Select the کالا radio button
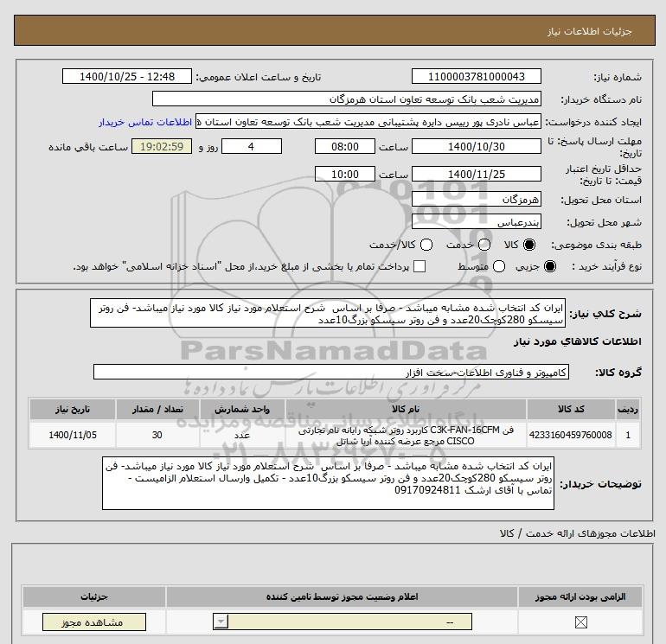The image size is (666, 644). pos(529,245)
